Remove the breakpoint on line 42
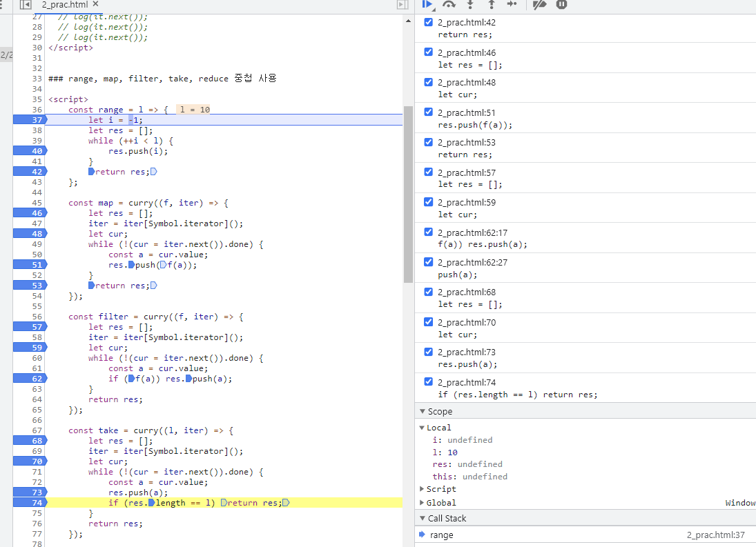The image size is (756, 547). point(30,172)
